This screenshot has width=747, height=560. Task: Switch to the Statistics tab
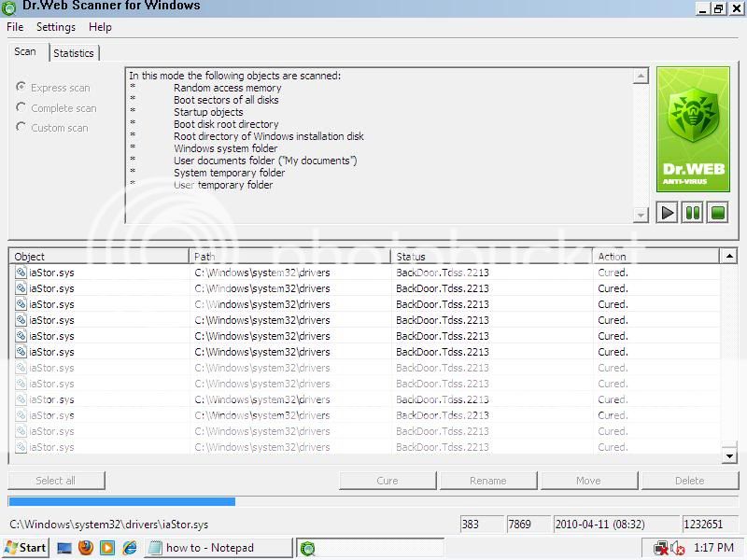(x=74, y=53)
